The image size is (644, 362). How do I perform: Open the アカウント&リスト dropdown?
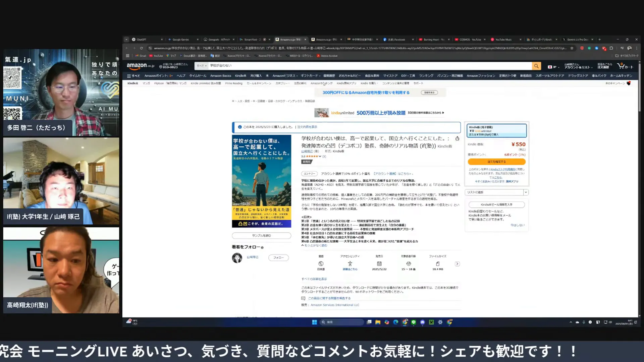[578, 66]
